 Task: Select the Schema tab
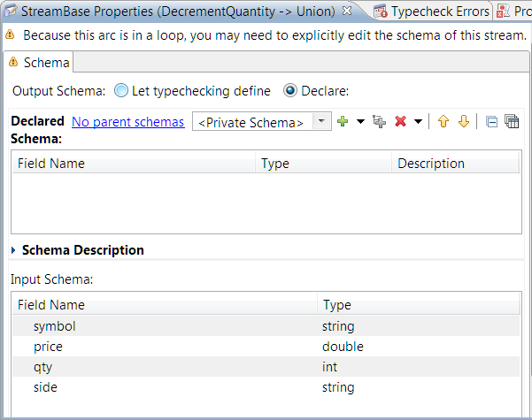pyautogui.click(x=41, y=63)
